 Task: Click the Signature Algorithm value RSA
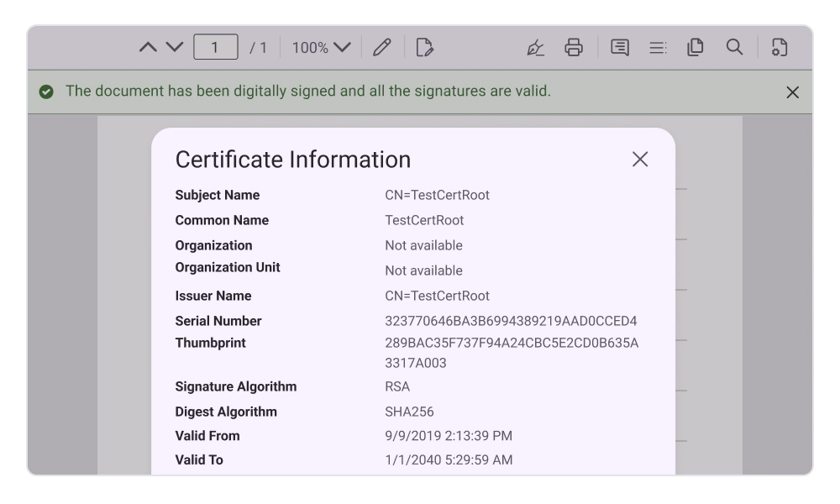(397, 386)
